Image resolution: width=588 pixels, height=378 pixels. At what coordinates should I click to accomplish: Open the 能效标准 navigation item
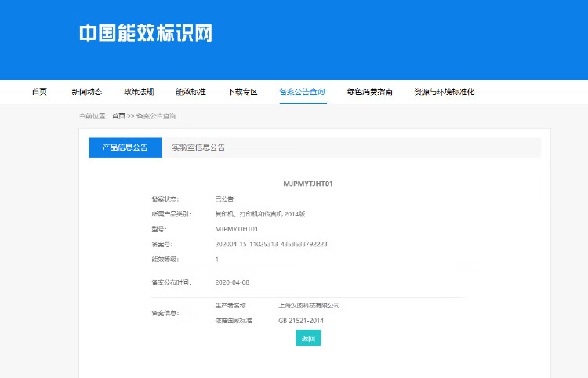pyautogui.click(x=191, y=92)
